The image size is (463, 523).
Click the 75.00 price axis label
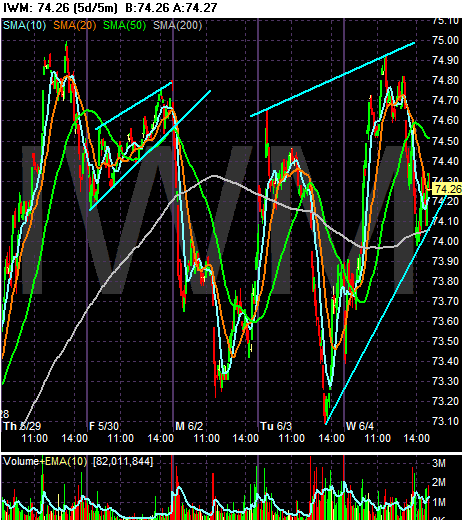[x=445, y=40]
